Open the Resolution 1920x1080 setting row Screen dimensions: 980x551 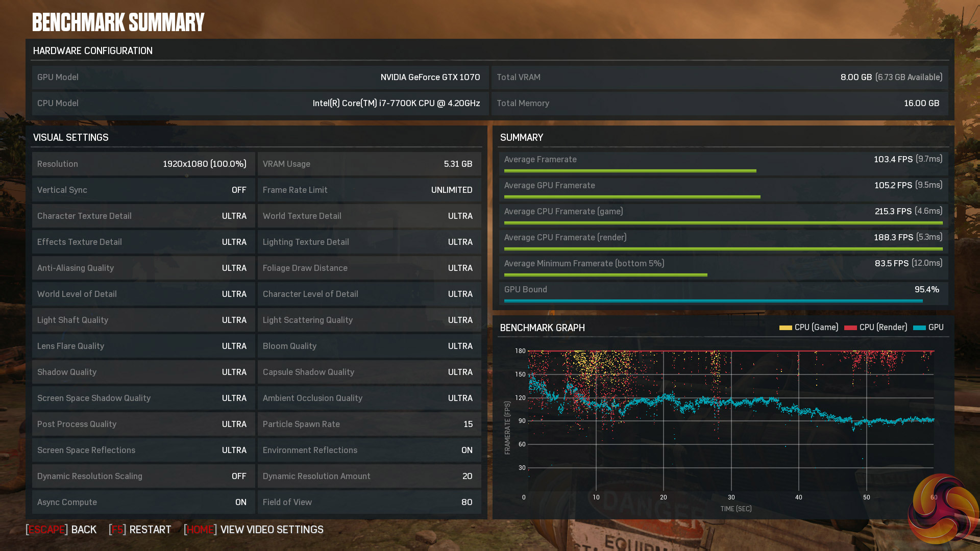(143, 164)
